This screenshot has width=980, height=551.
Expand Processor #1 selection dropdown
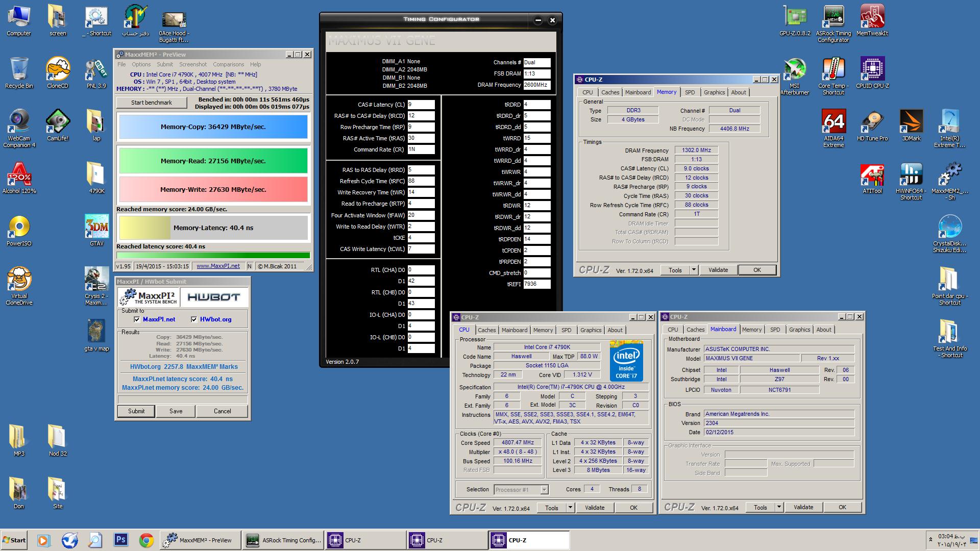(544, 490)
